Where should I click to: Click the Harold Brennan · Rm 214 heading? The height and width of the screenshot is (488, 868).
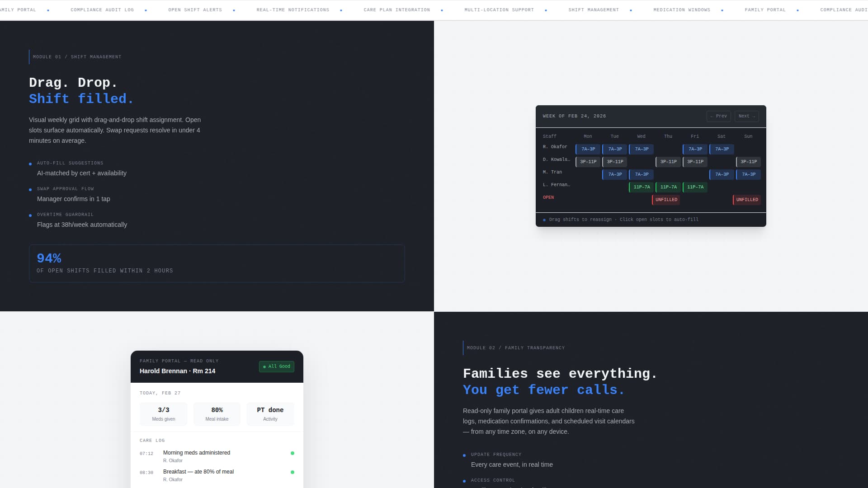point(177,371)
